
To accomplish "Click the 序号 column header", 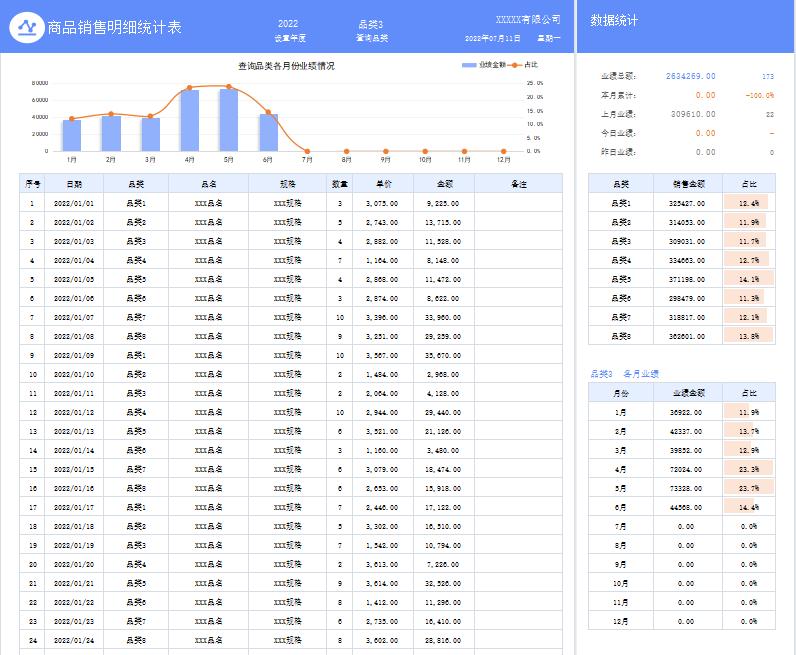I will (32, 184).
